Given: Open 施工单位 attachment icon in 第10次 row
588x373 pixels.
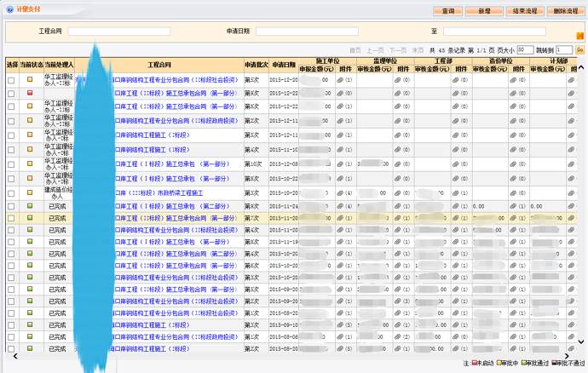Looking at the screenshot, I should pyautogui.click(x=341, y=163).
